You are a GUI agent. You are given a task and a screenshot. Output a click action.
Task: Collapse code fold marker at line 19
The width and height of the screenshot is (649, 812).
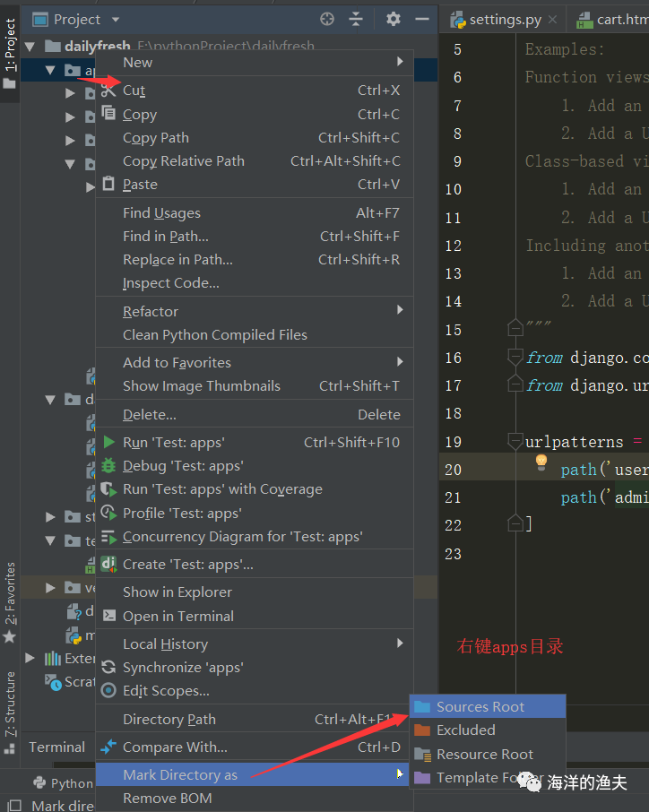(515, 441)
